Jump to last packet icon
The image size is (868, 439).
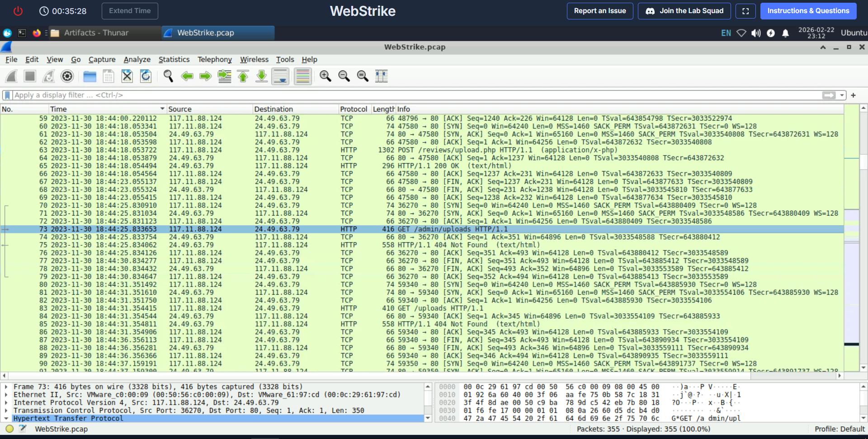pos(261,76)
